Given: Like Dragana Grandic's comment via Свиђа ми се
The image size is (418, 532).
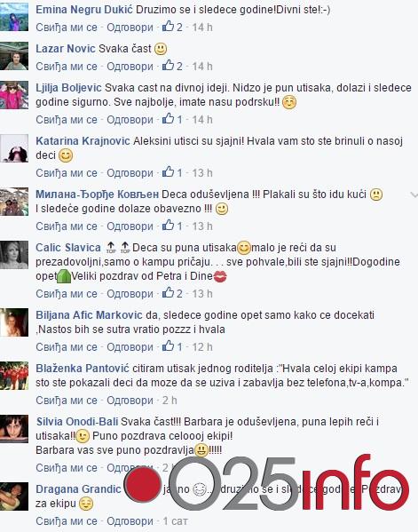Looking at the screenshot, I should [x=67, y=521].
